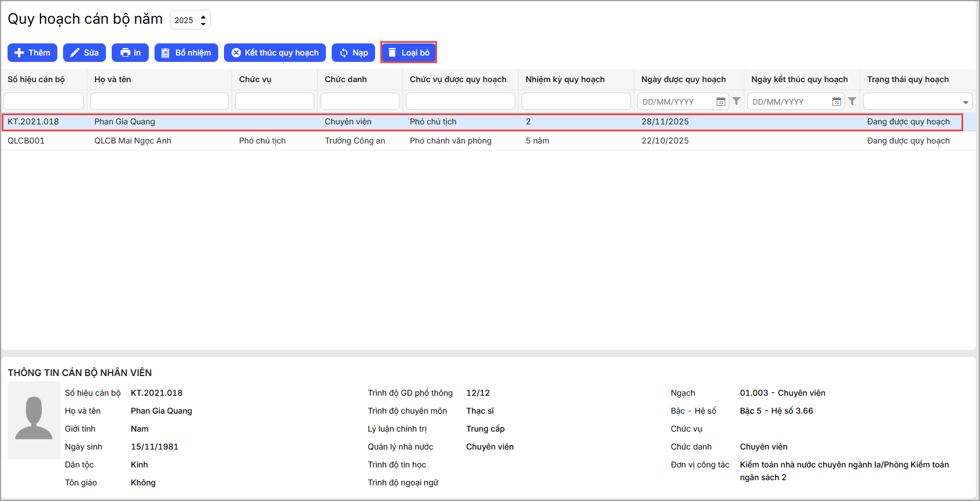The width and height of the screenshot is (980, 501).
Task: Click the Nhiệm kỳ quy hoạch filter field
Action: (575, 101)
